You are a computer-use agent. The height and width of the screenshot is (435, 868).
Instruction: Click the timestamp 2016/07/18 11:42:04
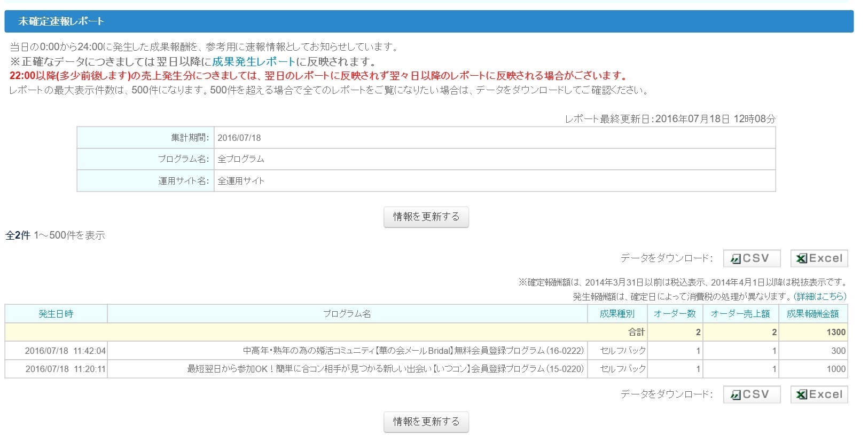pos(65,351)
